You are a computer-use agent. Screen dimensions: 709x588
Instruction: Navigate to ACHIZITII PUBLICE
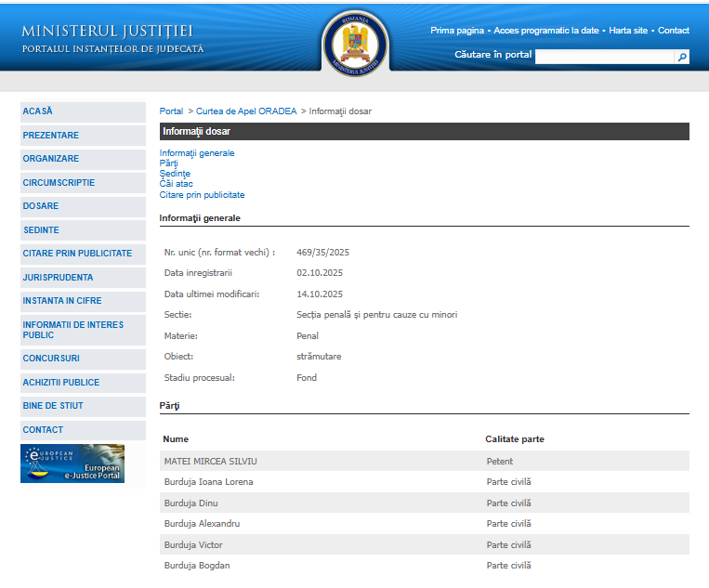click(61, 383)
